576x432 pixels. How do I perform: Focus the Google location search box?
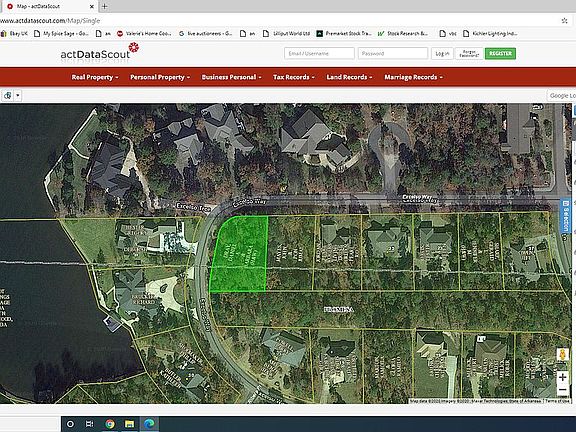click(562, 96)
